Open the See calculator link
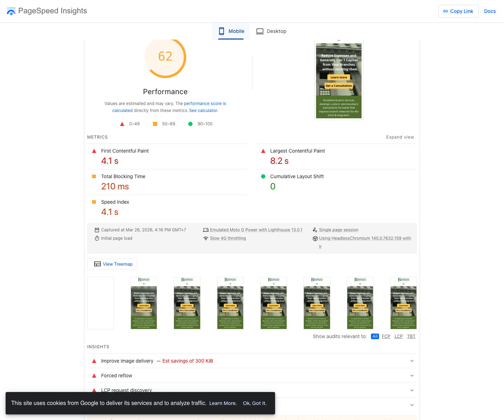Image resolution: width=504 pixels, height=420 pixels. coord(203,110)
